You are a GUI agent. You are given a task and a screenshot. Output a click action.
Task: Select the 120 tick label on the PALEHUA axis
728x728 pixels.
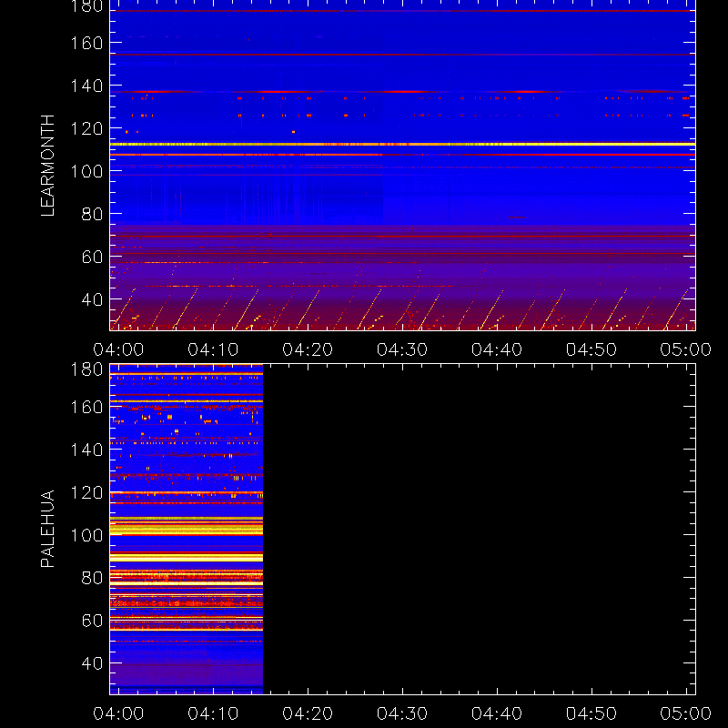tap(86, 492)
